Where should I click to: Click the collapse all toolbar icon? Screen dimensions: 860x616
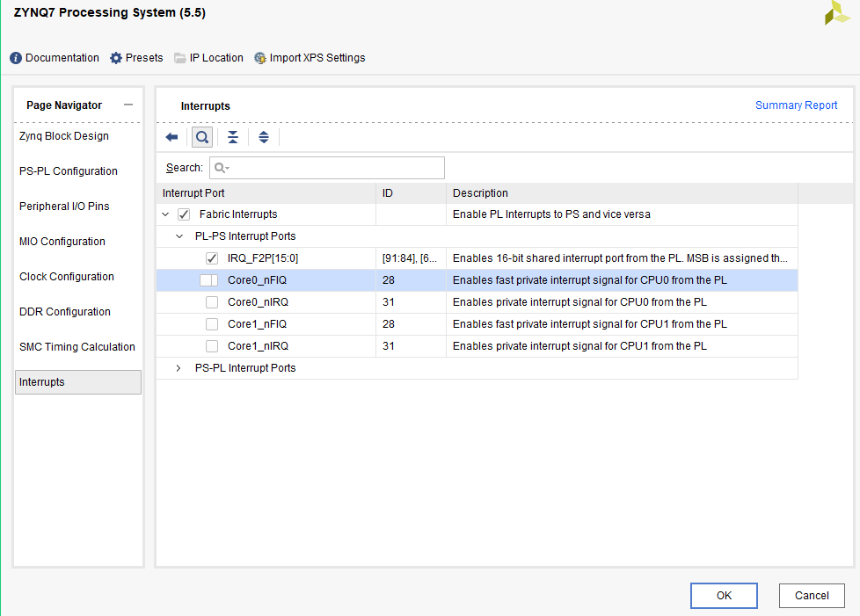233,137
